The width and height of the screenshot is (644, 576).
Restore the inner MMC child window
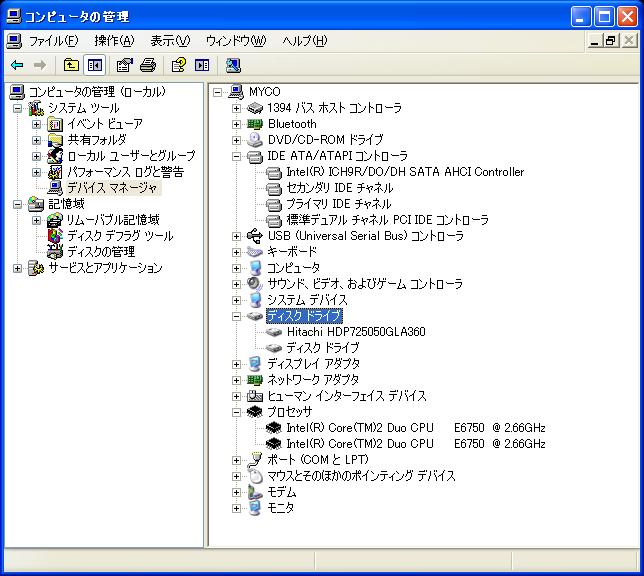pos(611,41)
